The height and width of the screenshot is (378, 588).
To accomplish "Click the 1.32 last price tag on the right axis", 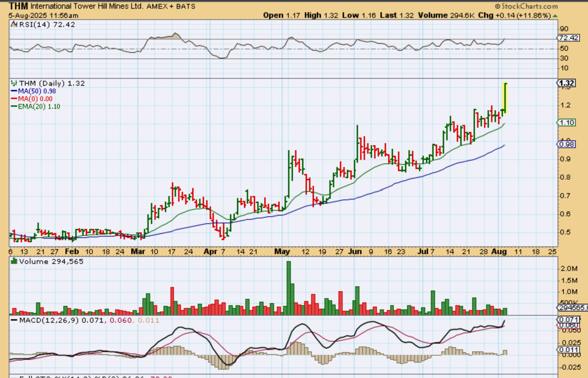I will (566, 83).
